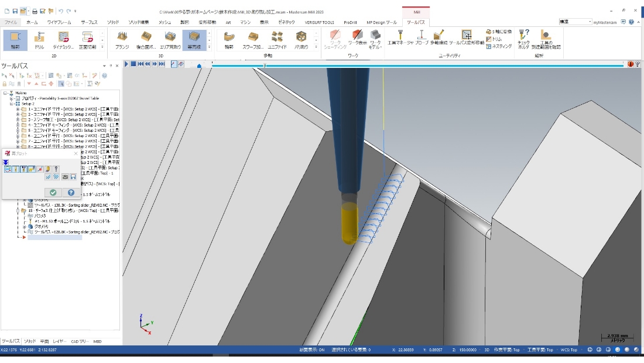Toggle display tool in 再プロット dialog
The height and width of the screenshot is (363, 644).
click(16, 169)
